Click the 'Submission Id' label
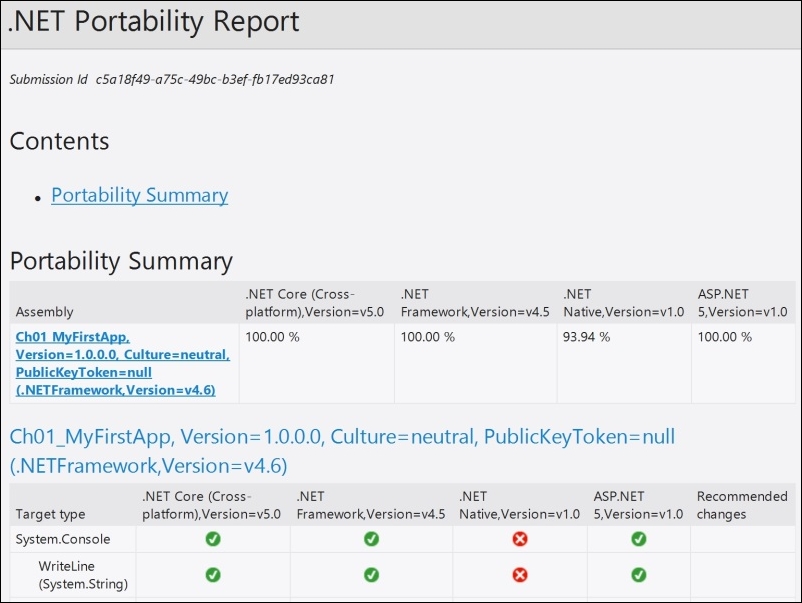Image resolution: width=802 pixels, height=603 pixels. (49, 79)
